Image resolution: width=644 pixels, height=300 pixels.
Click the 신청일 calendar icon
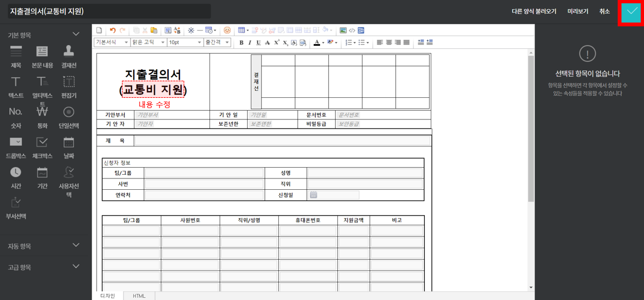pos(313,195)
